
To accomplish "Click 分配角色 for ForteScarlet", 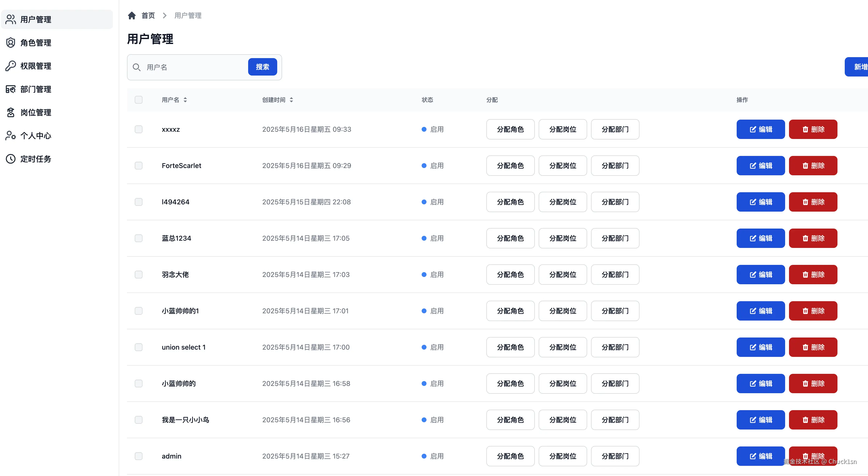I will (x=510, y=166).
